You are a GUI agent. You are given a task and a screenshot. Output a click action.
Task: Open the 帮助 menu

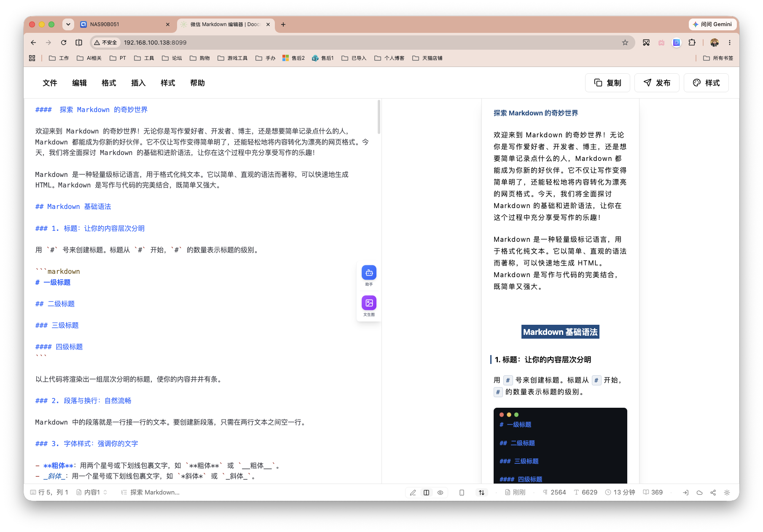197,83
